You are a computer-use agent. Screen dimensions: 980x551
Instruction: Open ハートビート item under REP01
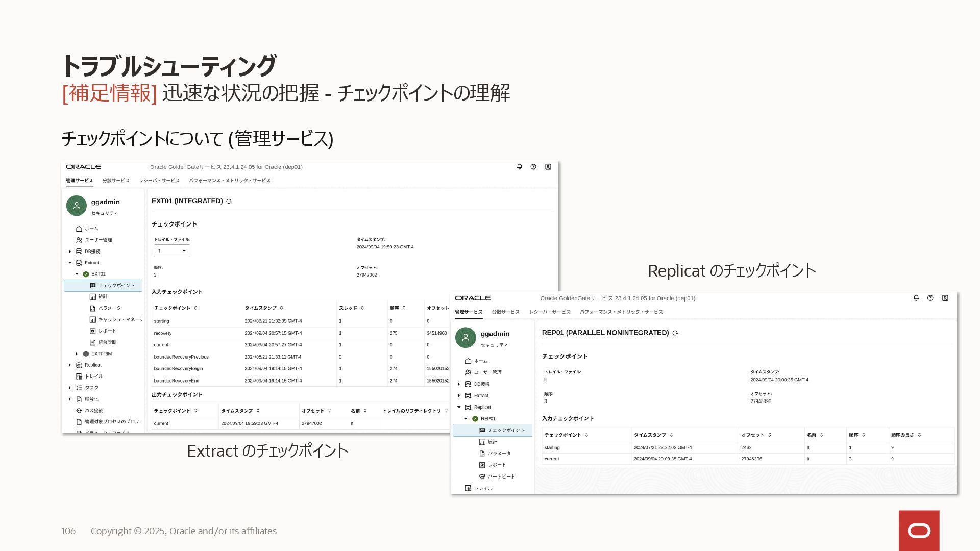click(501, 477)
